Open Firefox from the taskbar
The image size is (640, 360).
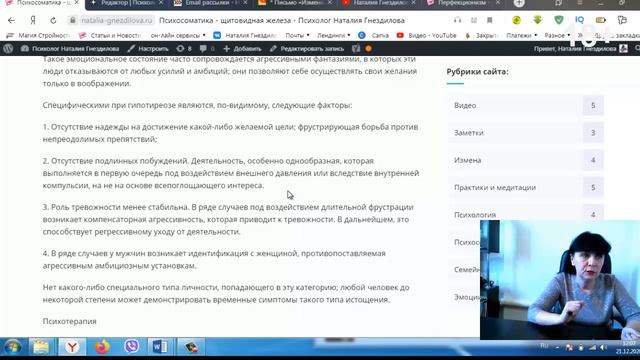pyautogui.click(x=102, y=347)
